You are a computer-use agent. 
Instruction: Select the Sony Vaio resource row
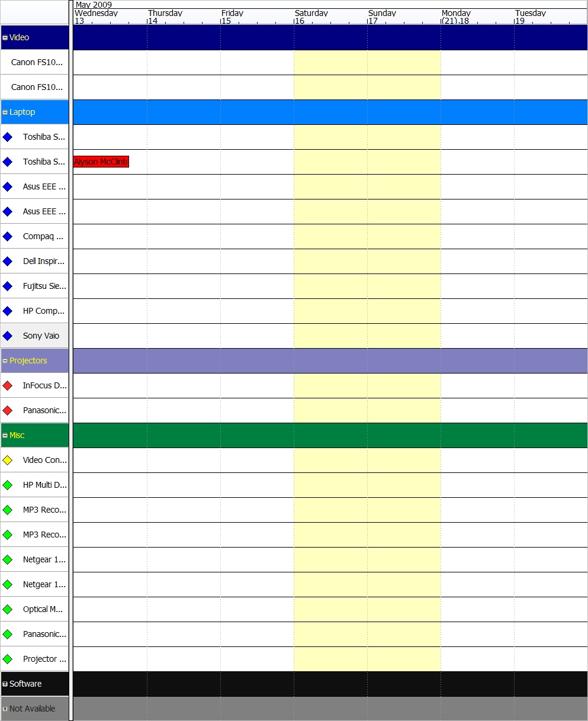pos(41,335)
